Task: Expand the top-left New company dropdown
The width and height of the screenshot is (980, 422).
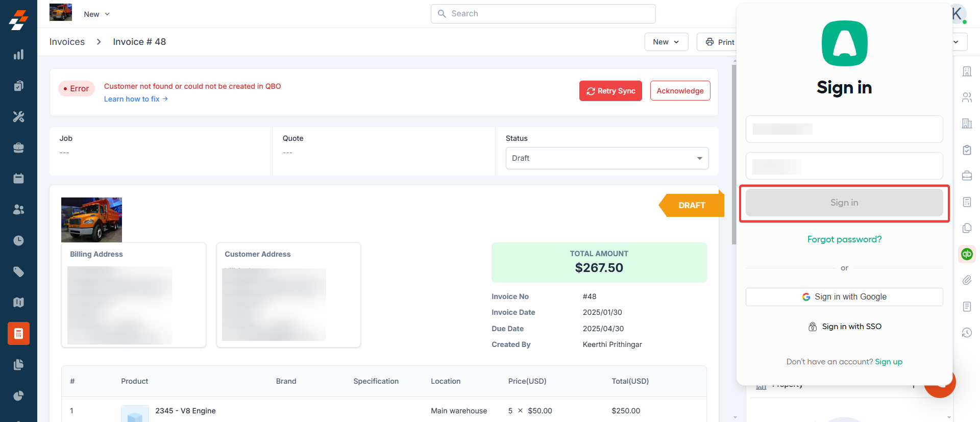Action: [97, 14]
